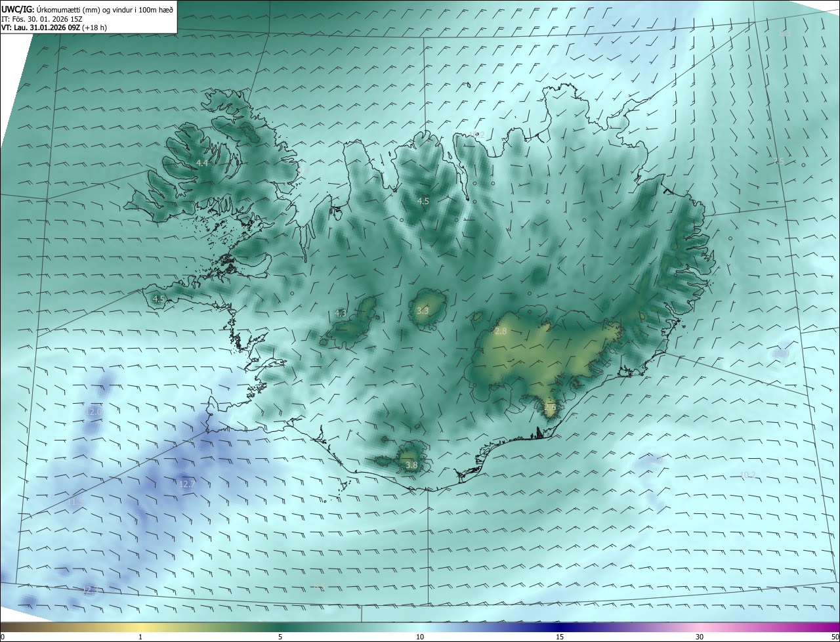Viewport: 840px width, 642px height.
Task: Click the 11.5 value label
Action: pyautogui.click(x=75, y=502)
